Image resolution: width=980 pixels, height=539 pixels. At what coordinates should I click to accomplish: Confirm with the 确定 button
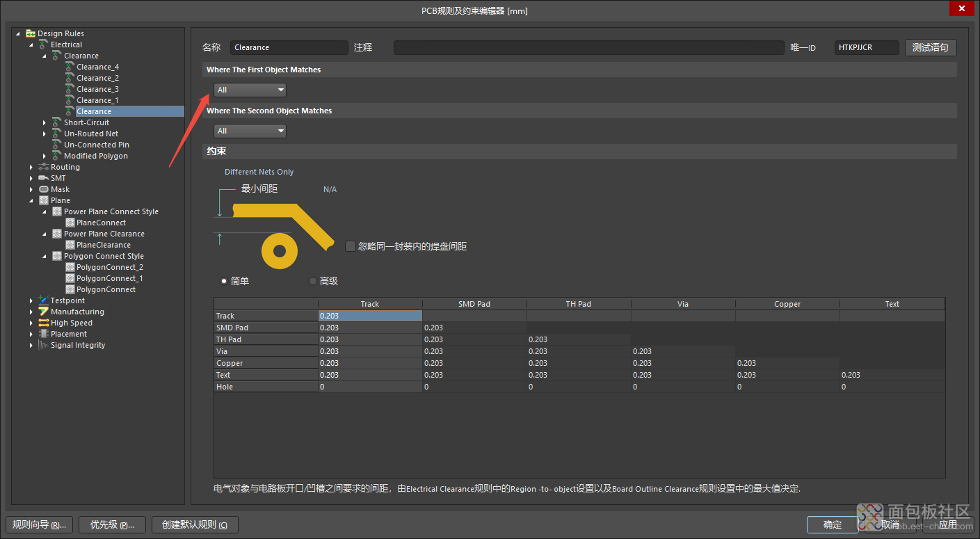click(x=833, y=524)
